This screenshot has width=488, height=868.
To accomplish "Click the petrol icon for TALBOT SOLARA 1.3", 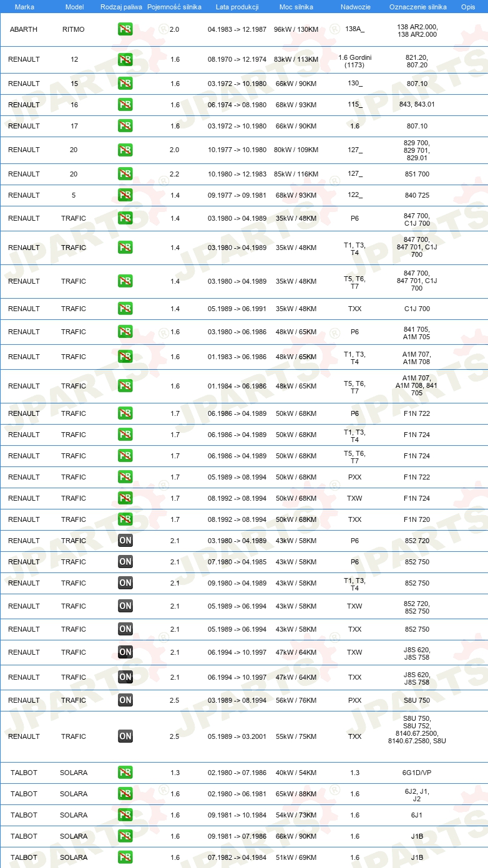I will (x=125, y=773).
